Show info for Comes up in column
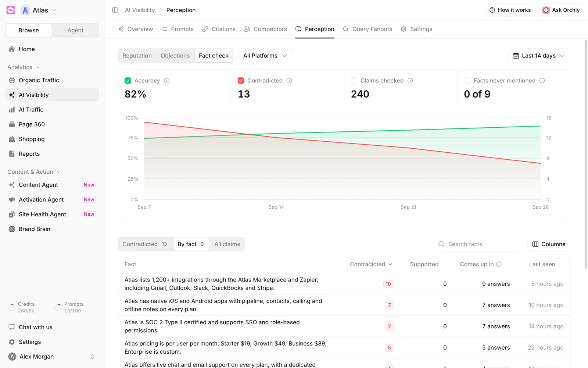 coord(499,264)
